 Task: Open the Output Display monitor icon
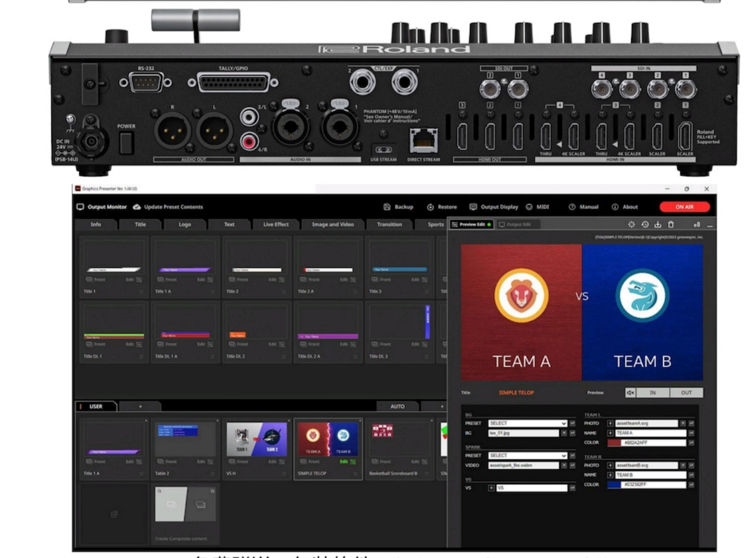(473, 207)
